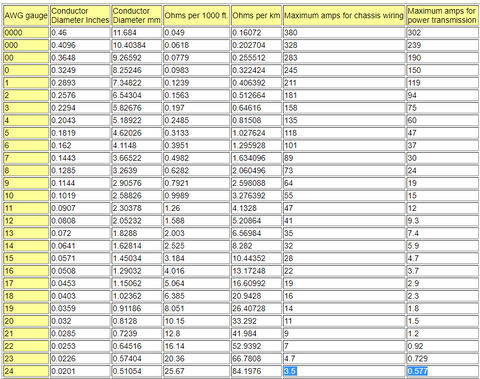Click the 4.1148 mm cell
Viewport: 480px width, 379px height.
coord(137,146)
